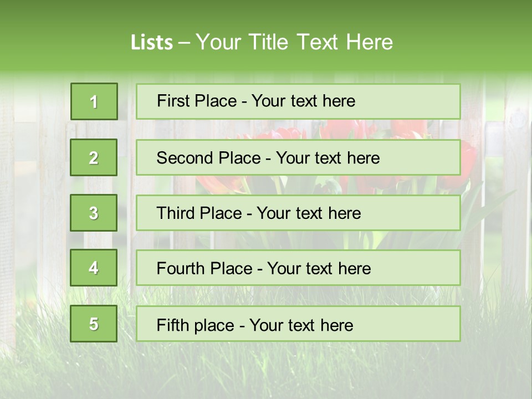Viewport: 532px width, 399px height.
Task: Select the First Place text bar
Action: coord(298,101)
